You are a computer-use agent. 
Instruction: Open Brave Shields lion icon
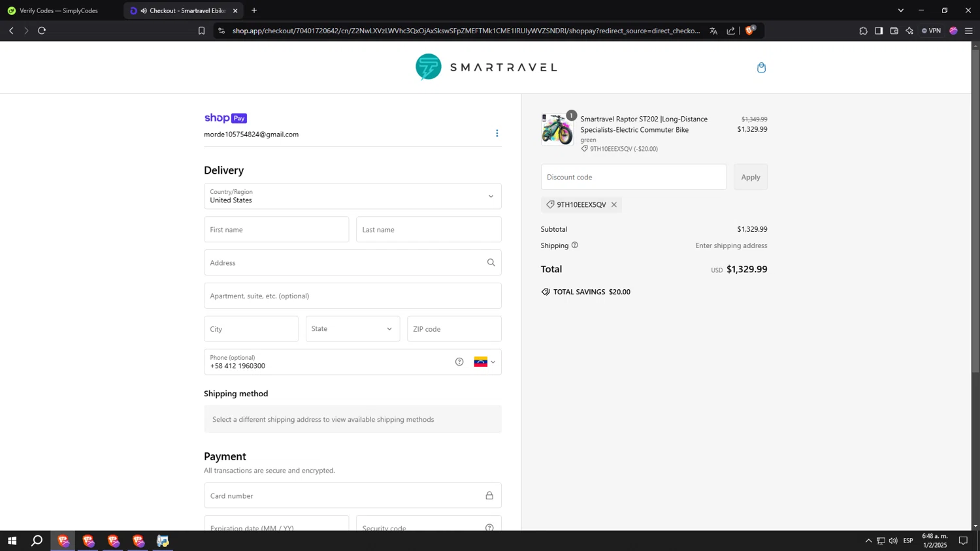pos(750,30)
